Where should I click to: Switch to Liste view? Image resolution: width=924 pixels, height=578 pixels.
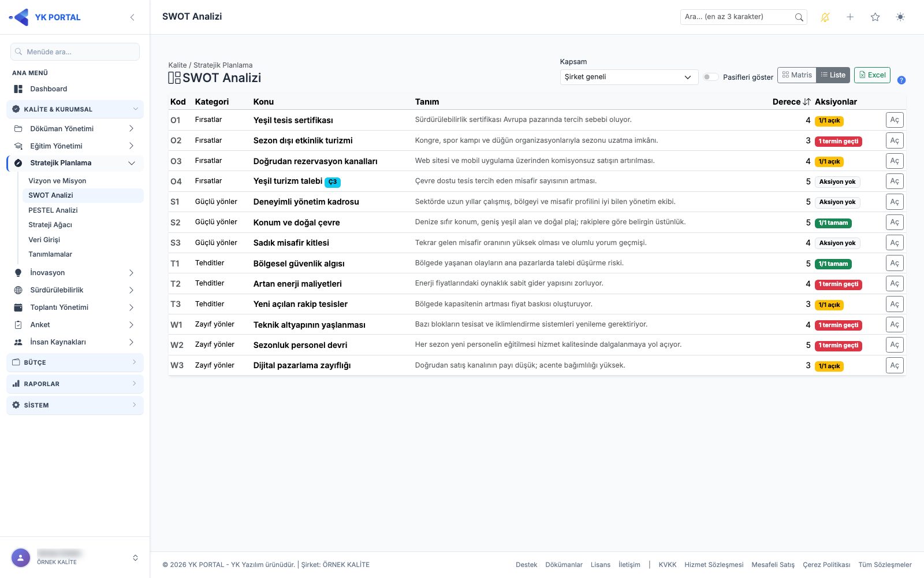click(x=833, y=75)
